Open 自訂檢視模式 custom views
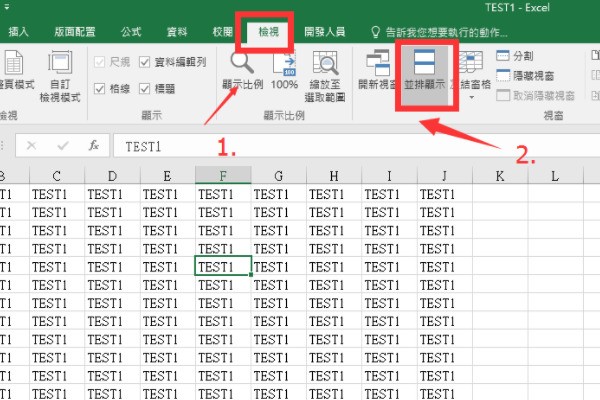The image size is (600, 400). tap(60, 77)
